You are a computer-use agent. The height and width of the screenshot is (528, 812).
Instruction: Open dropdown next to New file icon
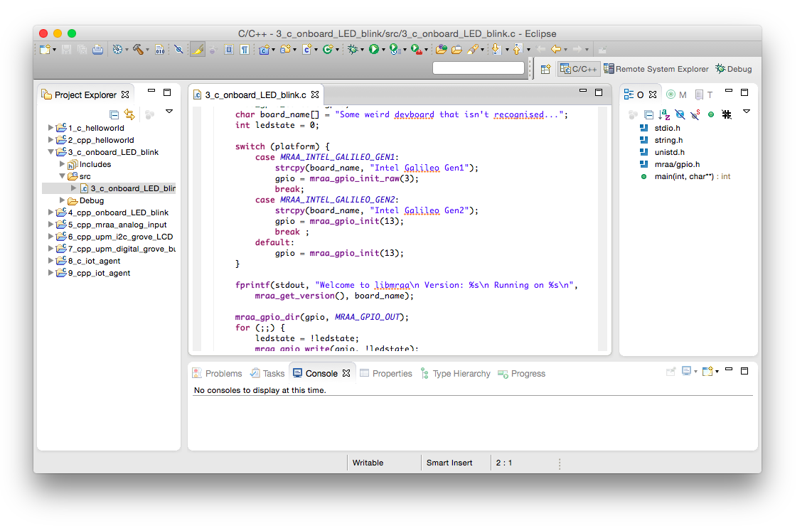54,50
